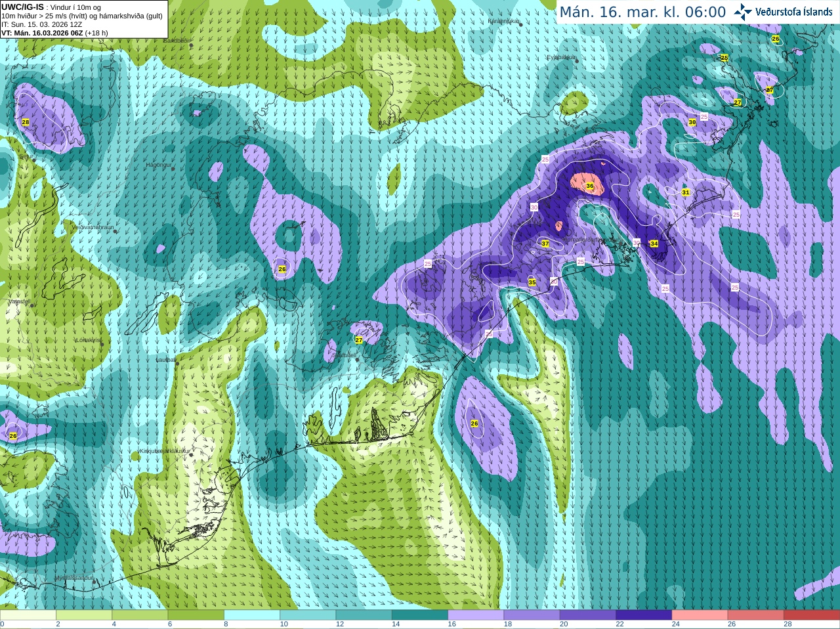The width and height of the screenshot is (840, 629).
Task: Click the Hágöngur station label
Action: coord(158,165)
